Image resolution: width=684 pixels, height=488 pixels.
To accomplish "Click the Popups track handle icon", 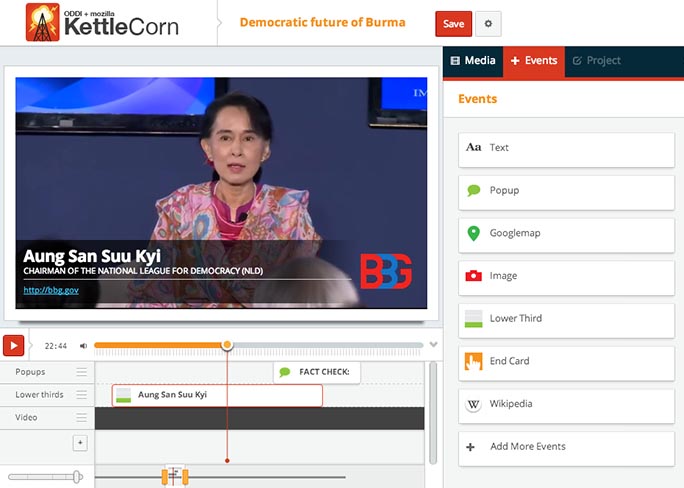I will pos(82,372).
